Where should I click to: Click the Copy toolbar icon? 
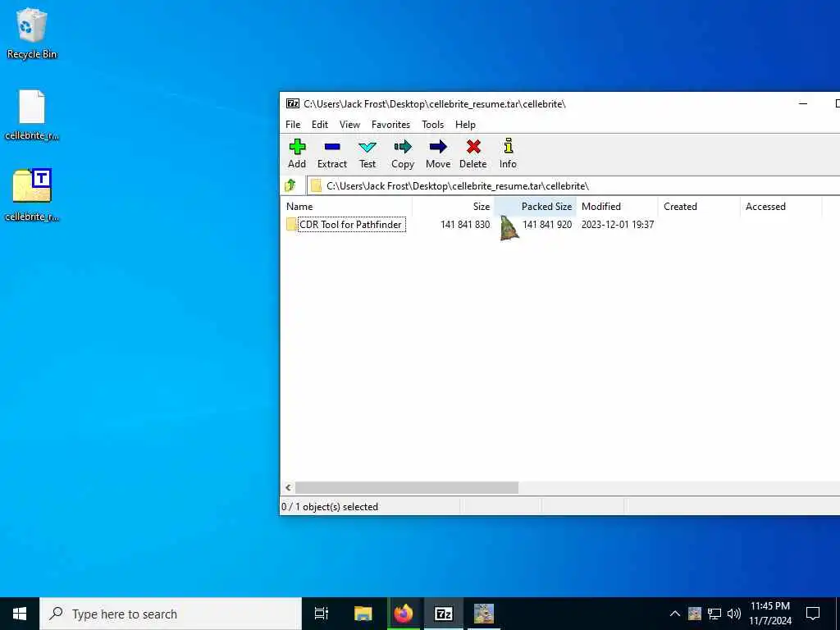(x=403, y=153)
